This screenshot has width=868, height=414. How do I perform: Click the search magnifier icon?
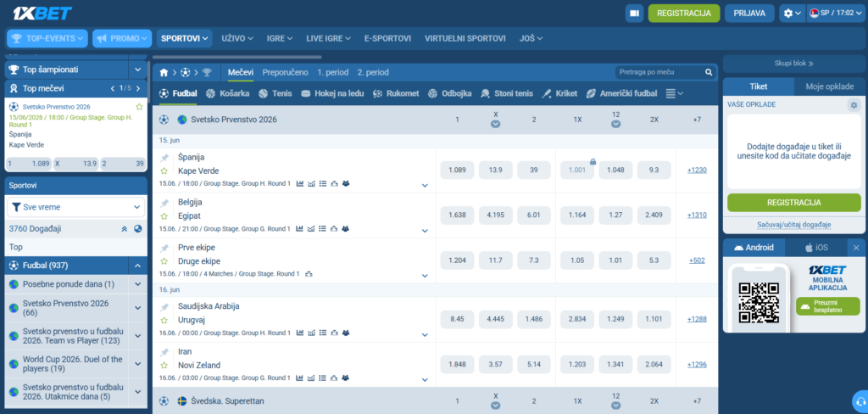point(709,73)
